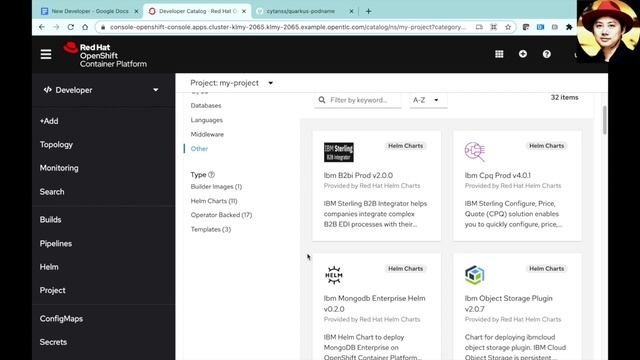
Task: Close the New Developer Google Docs tab
Action: [136, 11]
